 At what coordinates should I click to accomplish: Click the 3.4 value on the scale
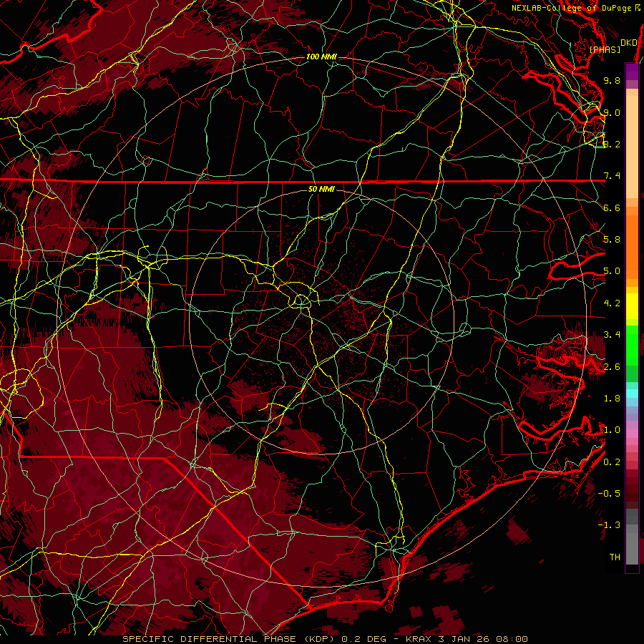[x=612, y=335]
